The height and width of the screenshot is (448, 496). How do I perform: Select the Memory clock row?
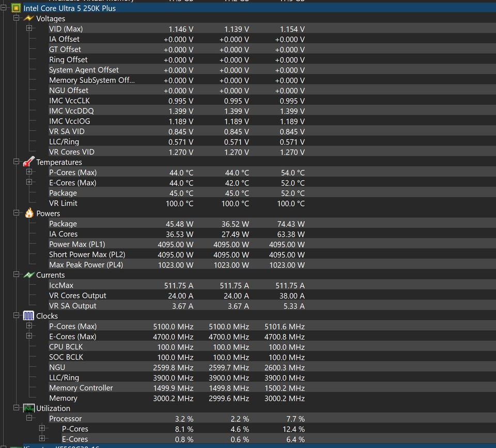point(272,398)
